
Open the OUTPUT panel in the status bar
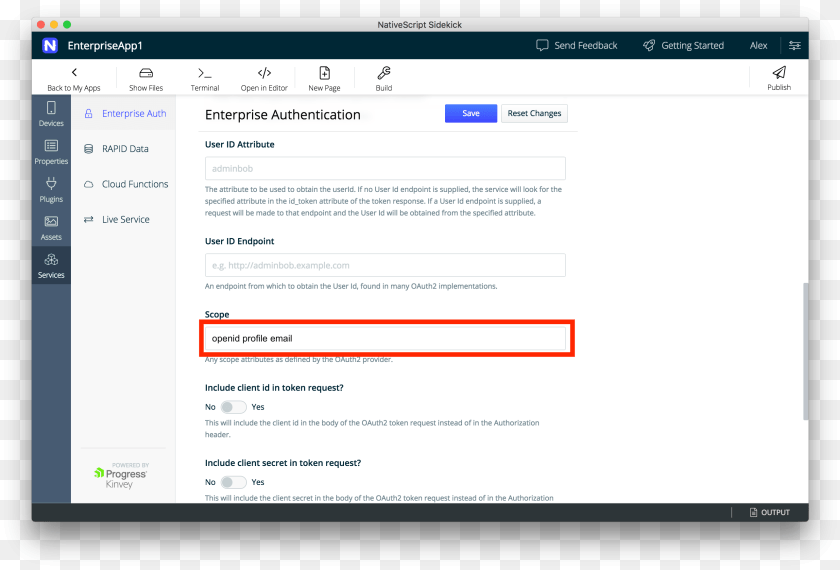pos(769,512)
